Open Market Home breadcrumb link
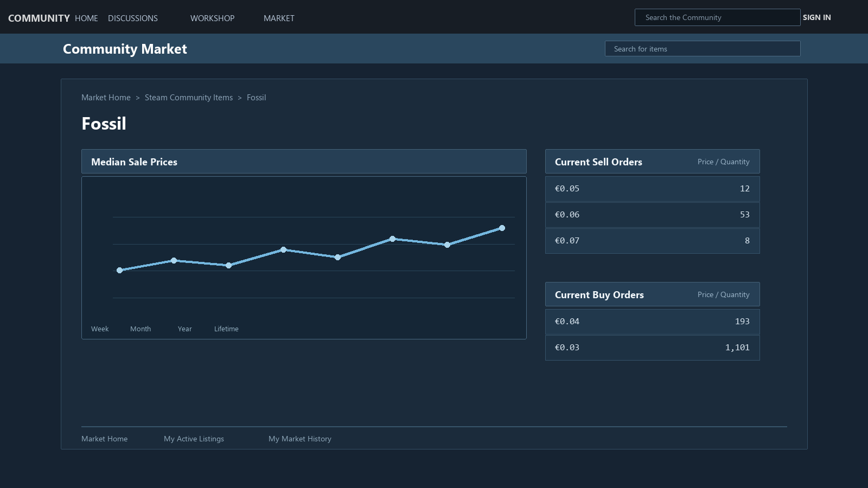 coord(106,98)
